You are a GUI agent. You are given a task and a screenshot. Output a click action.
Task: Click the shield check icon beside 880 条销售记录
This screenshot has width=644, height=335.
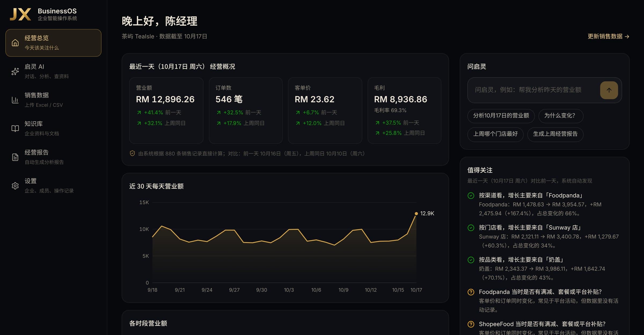pos(132,153)
